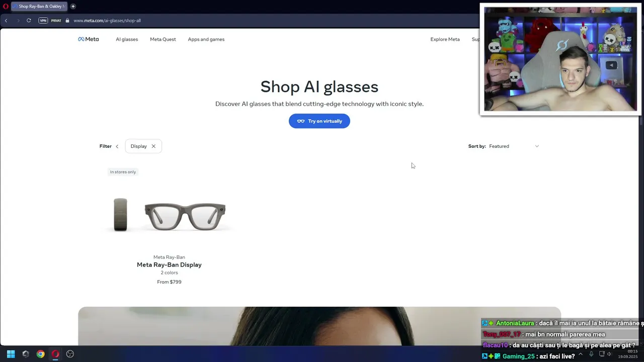This screenshot has height=362, width=644.
Task: Open a new browser tab
Action: pyautogui.click(x=73, y=7)
